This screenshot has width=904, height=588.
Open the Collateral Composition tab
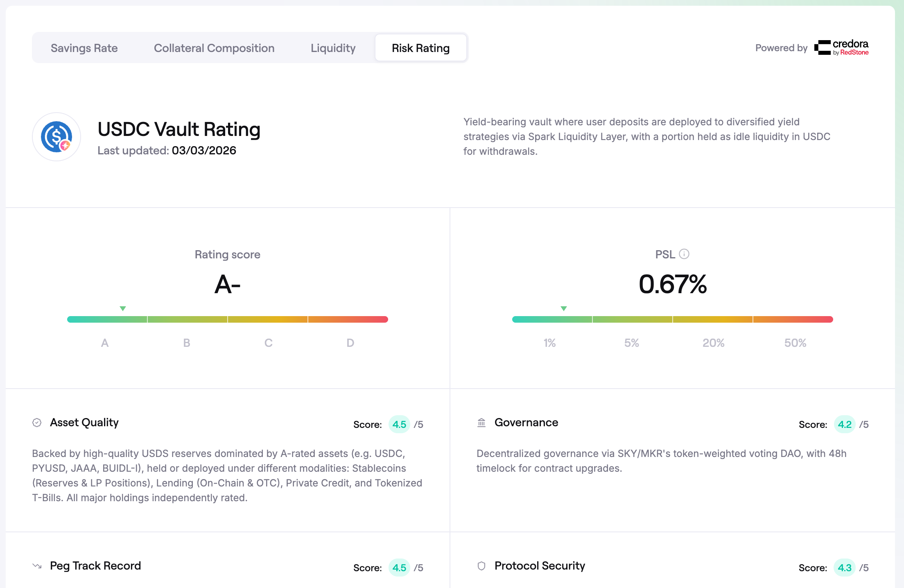pos(214,48)
